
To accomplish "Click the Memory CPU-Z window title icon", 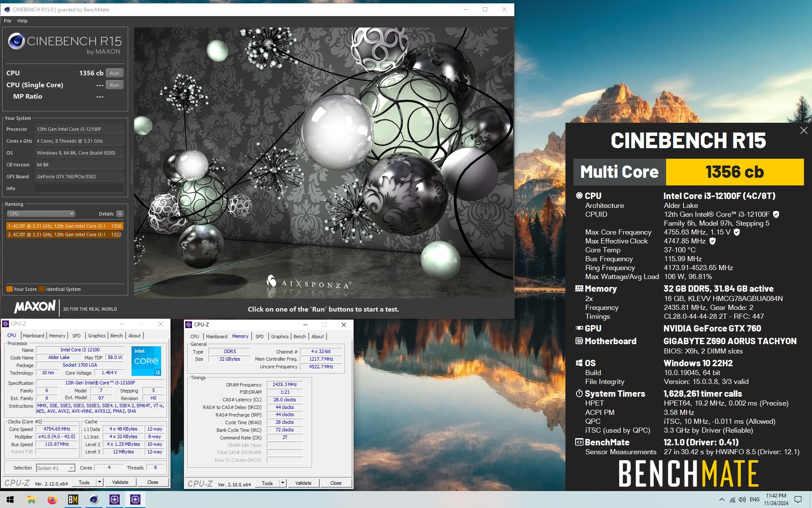I will coord(189,325).
